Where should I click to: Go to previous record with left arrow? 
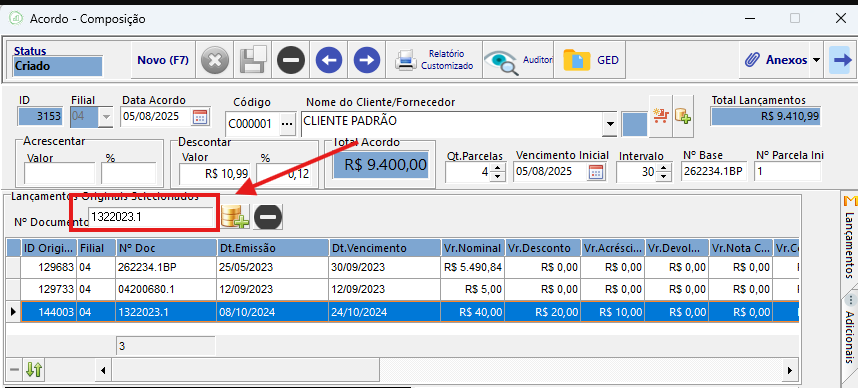pyautogui.click(x=328, y=59)
